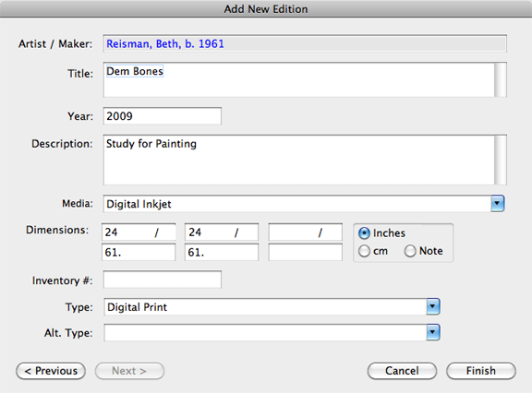
Task: Select the Inches radio button
Action: click(364, 233)
